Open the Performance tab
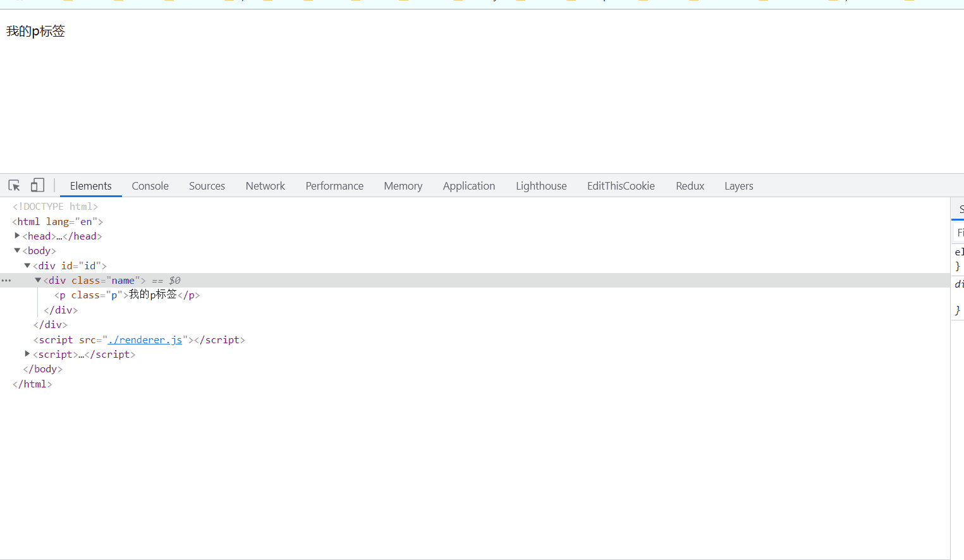Viewport: 964px width, 560px height. (334, 186)
